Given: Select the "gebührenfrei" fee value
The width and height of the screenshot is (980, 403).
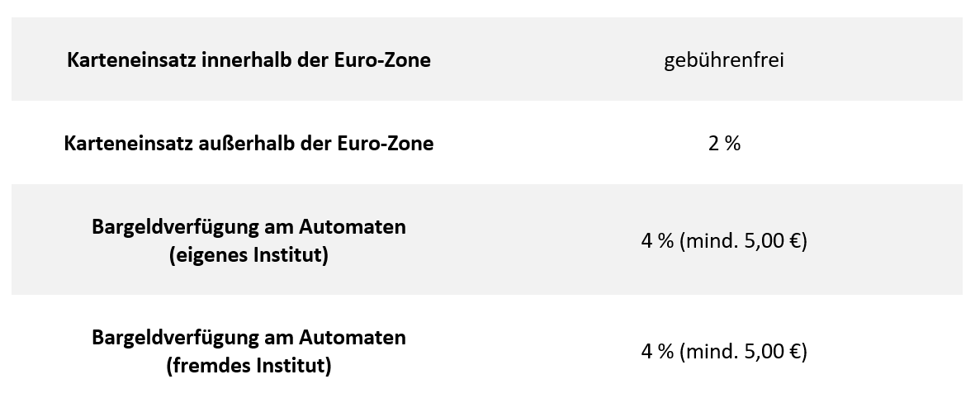Looking at the screenshot, I should pos(723,60).
